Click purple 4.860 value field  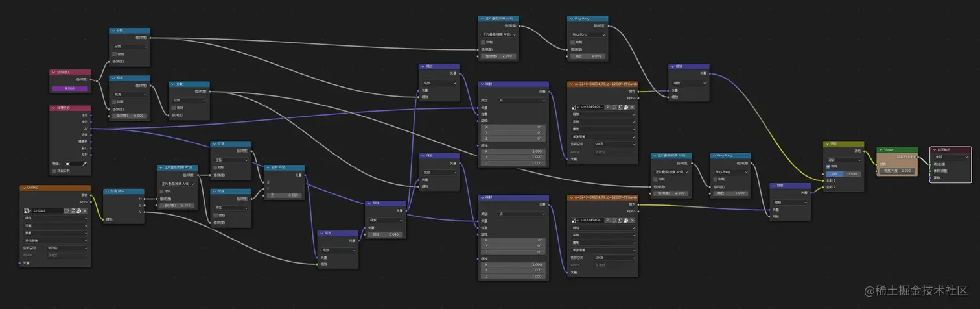70,88
